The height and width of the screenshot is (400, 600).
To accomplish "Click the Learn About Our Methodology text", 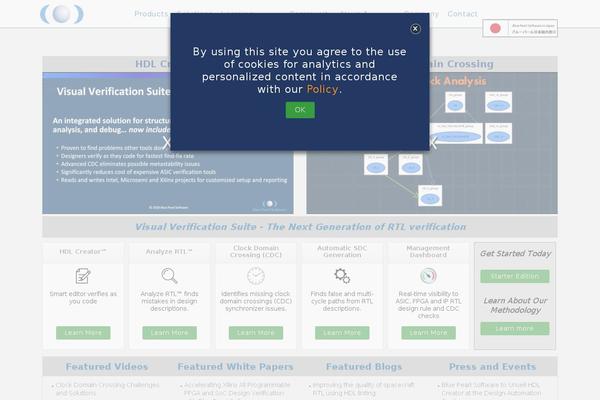I will click(x=515, y=305).
